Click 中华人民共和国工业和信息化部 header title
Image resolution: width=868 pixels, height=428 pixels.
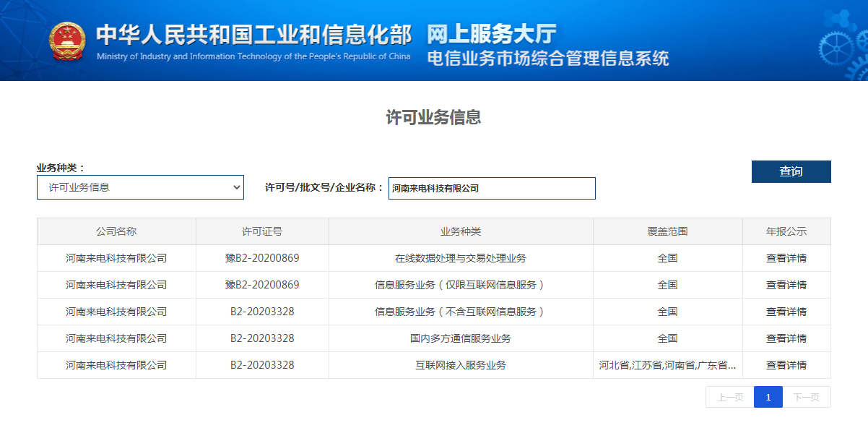pos(253,35)
